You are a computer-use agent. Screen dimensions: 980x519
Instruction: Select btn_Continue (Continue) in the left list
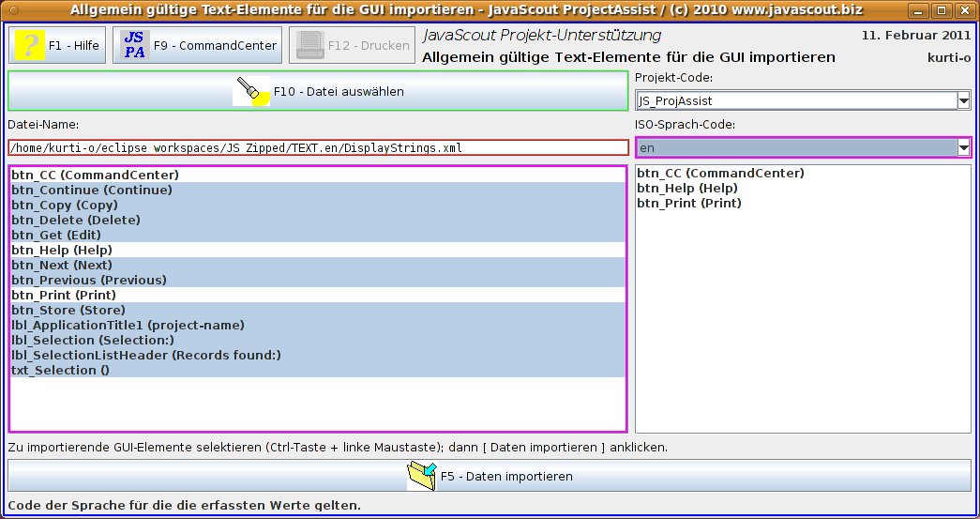[x=92, y=190]
